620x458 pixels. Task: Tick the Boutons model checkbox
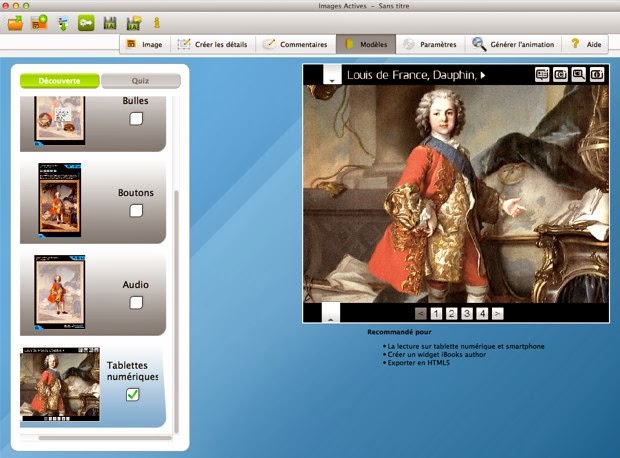click(136, 210)
